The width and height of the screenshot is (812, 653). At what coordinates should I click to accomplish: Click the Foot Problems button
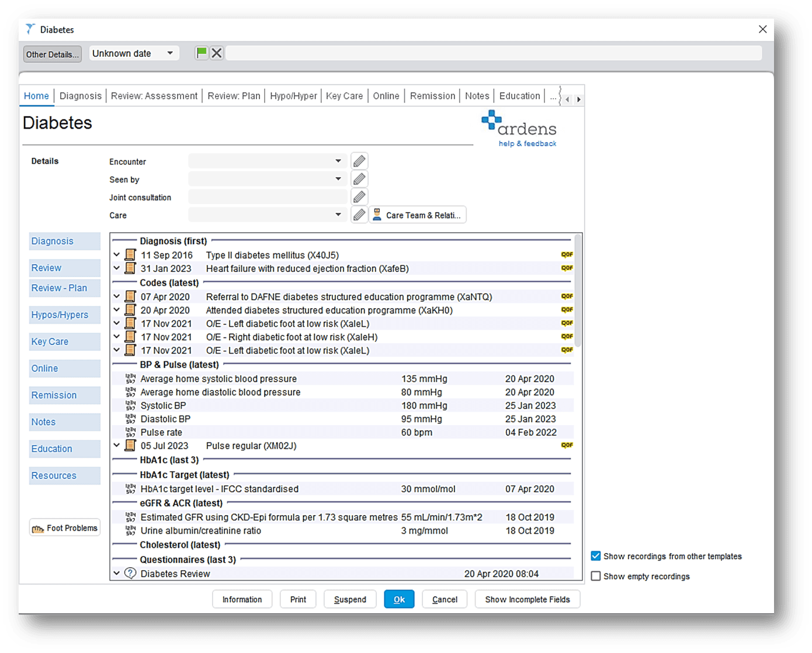click(65, 528)
